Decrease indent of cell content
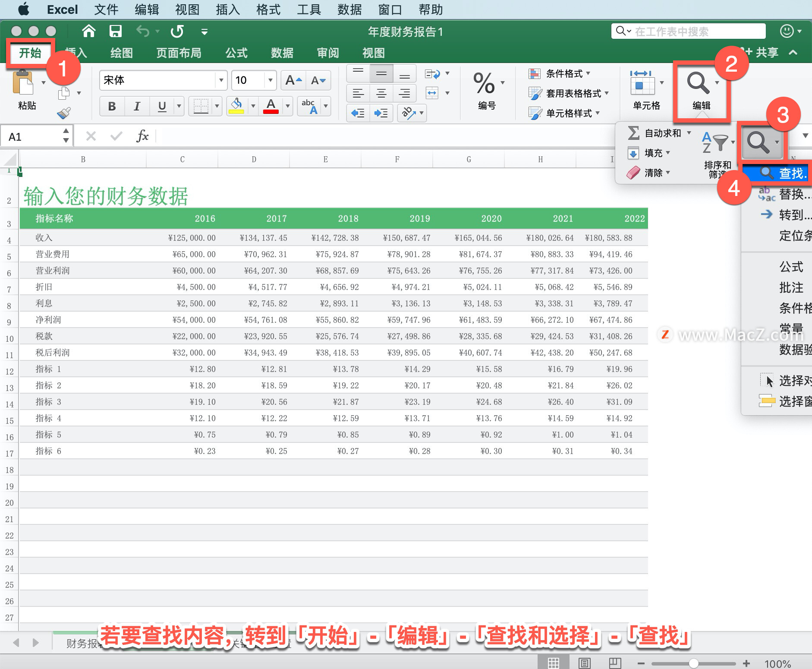 click(x=358, y=113)
